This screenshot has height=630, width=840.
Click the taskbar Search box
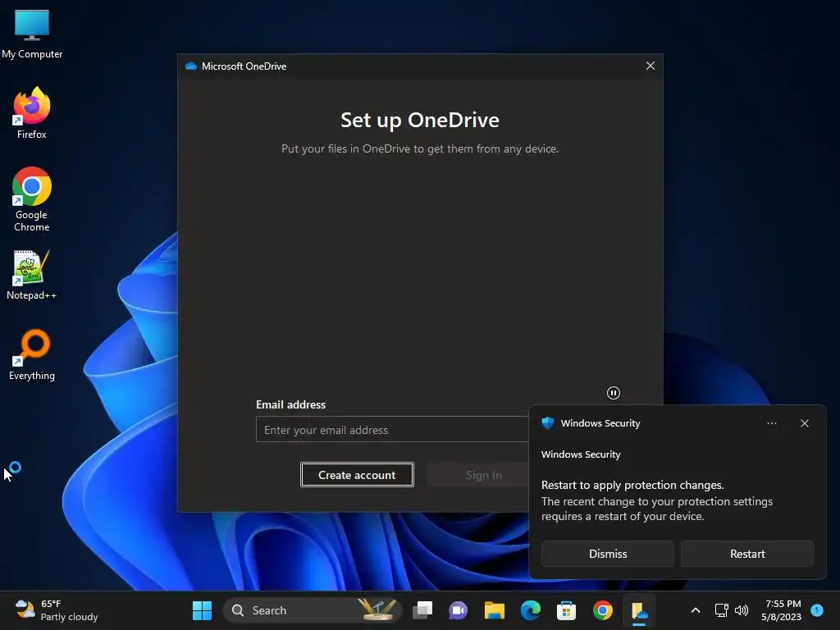click(313, 610)
